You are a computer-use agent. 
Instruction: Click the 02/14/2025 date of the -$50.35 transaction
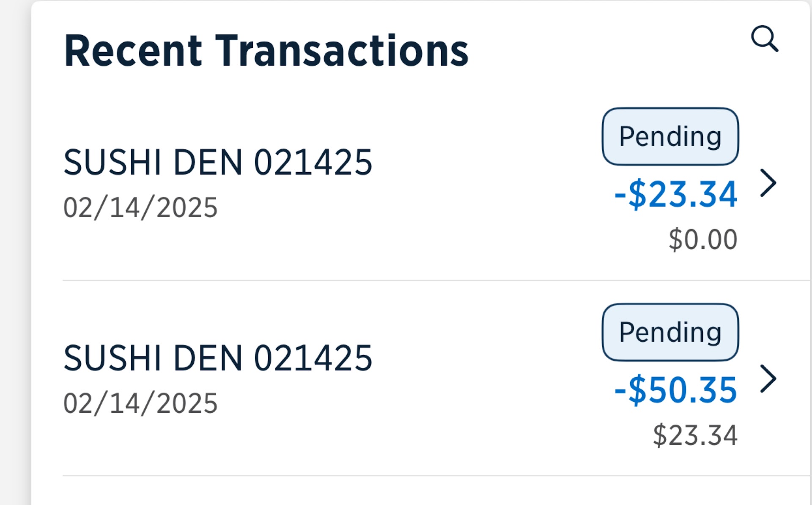click(x=140, y=403)
